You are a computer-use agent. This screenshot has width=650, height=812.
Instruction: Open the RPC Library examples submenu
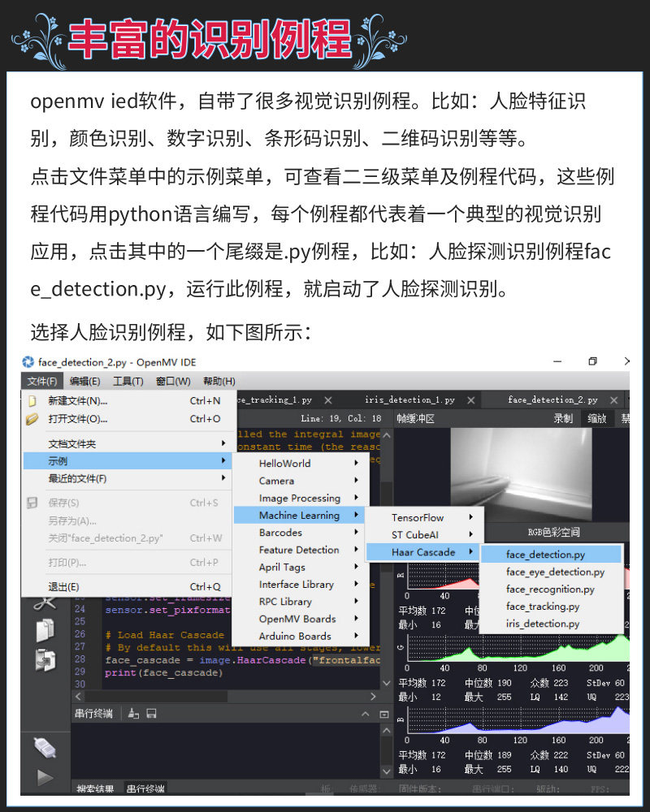301,602
